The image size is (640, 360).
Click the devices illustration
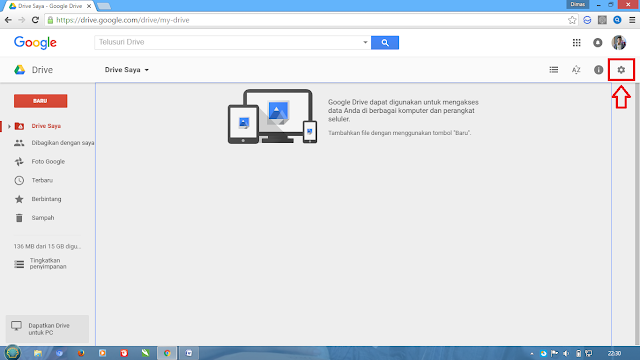[x=272, y=116]
